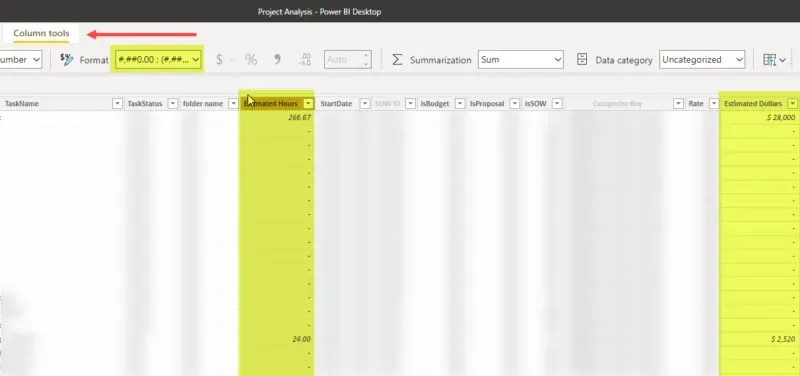Open IsProposal column filter arrow
Image resolution: width=800 pixels, height=376 pixels.
click(515, 104)
